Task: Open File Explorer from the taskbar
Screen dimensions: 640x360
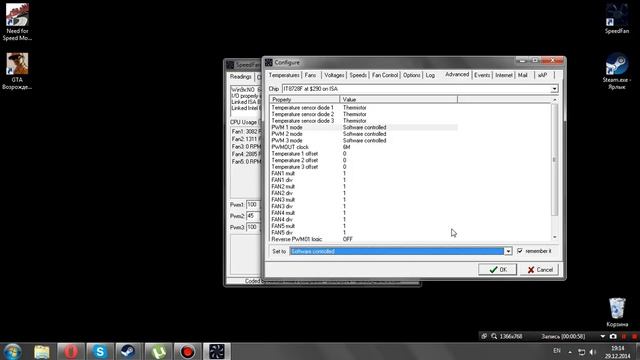Action: (42, 351)
